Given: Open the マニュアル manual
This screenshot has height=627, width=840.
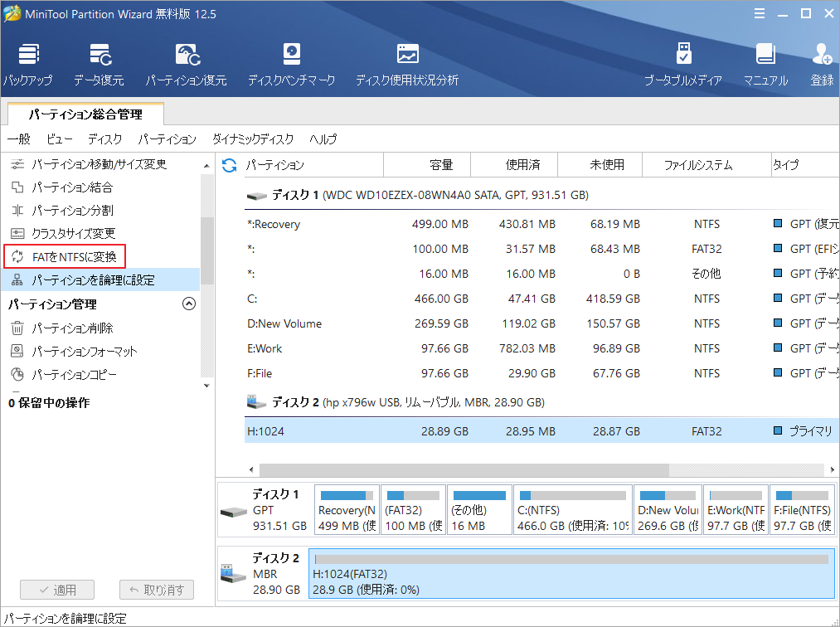Looking at the screenshot, I should coord(765,65).
